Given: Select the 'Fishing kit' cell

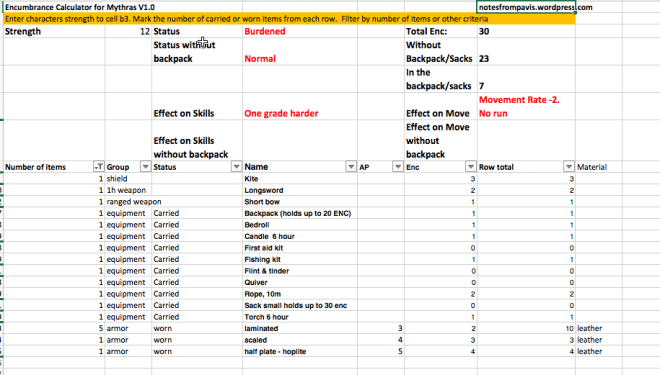Looking at the screenshot, I should (x=300, y=259).
